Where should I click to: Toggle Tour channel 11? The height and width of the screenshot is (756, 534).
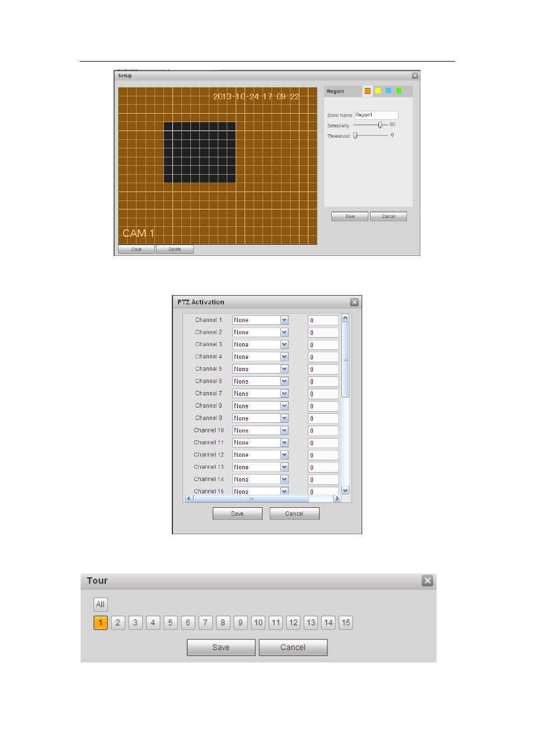pos(276,623)
